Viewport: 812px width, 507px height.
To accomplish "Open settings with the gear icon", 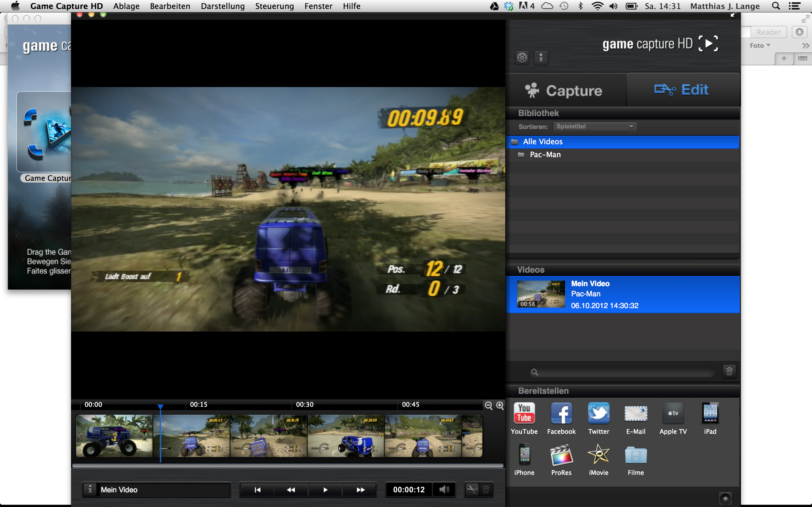I will (x=522, y=58).
